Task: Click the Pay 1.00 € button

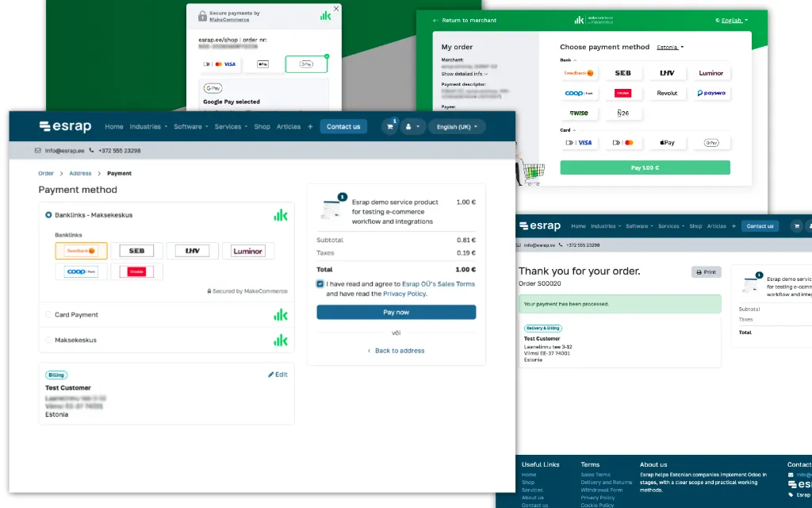Action: (x=645, y=167)
